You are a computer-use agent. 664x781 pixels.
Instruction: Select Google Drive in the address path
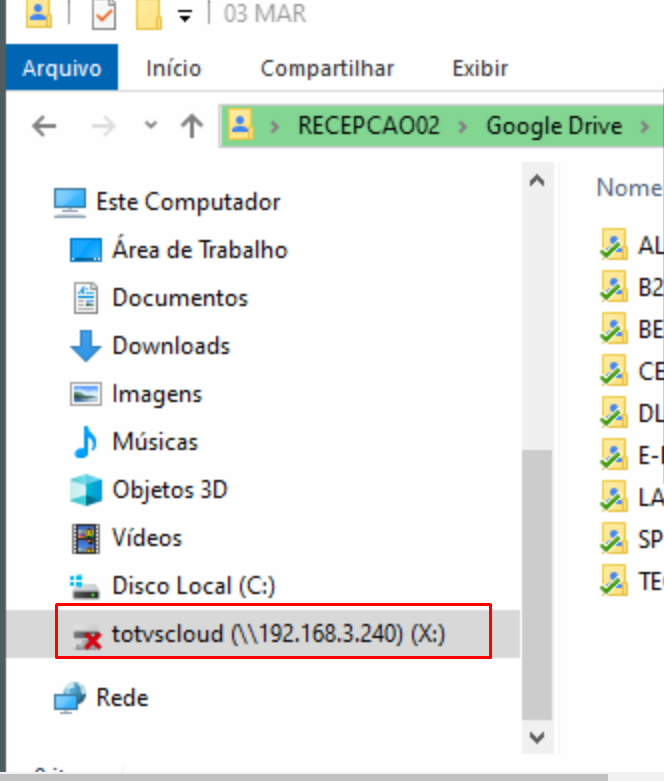pyautogui.click(x=554, y=126)
